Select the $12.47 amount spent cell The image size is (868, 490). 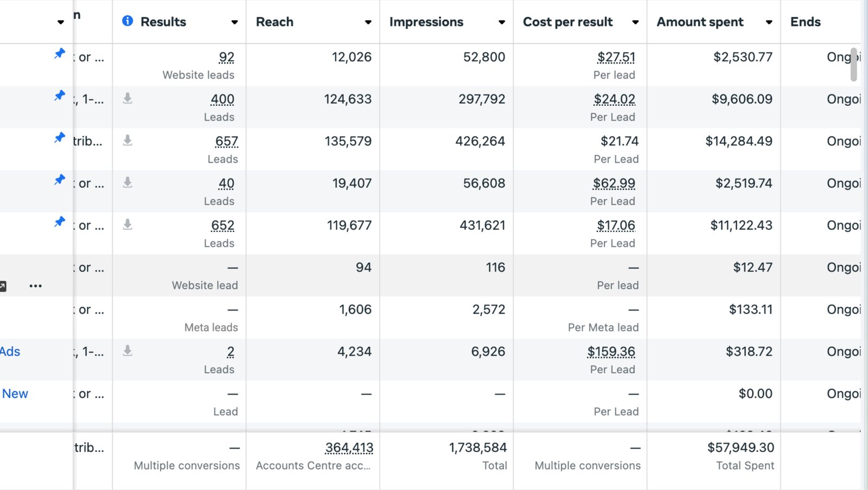click(752, 268)
